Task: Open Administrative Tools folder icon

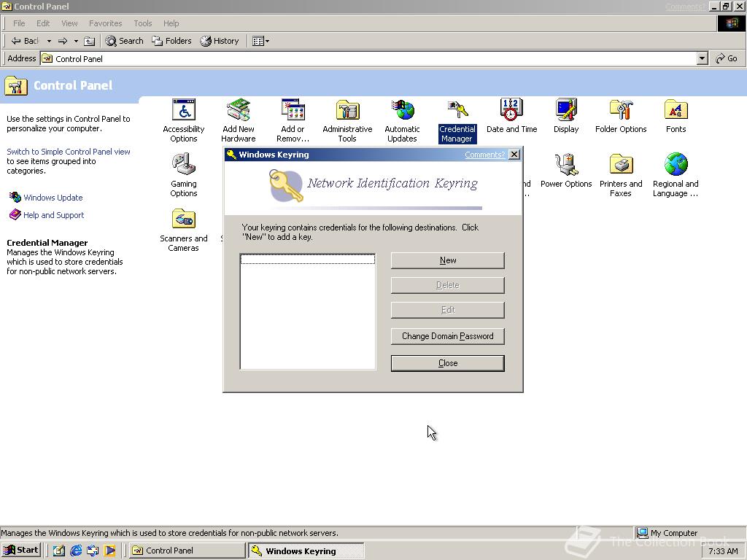Action: click(347, 120)
